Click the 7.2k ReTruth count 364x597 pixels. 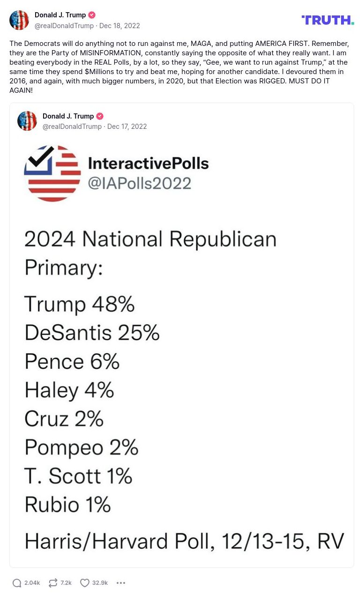click(x=66, y=582)
